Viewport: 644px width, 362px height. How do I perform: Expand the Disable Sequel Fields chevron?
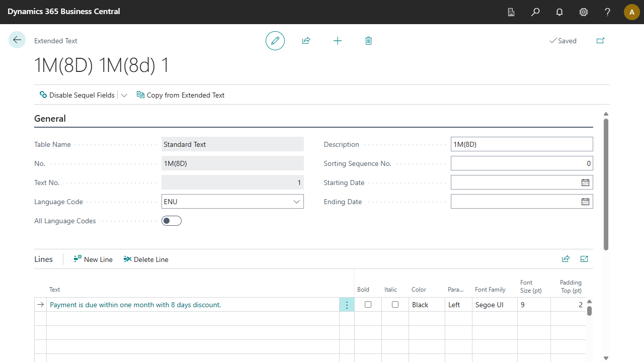[124, 95]
